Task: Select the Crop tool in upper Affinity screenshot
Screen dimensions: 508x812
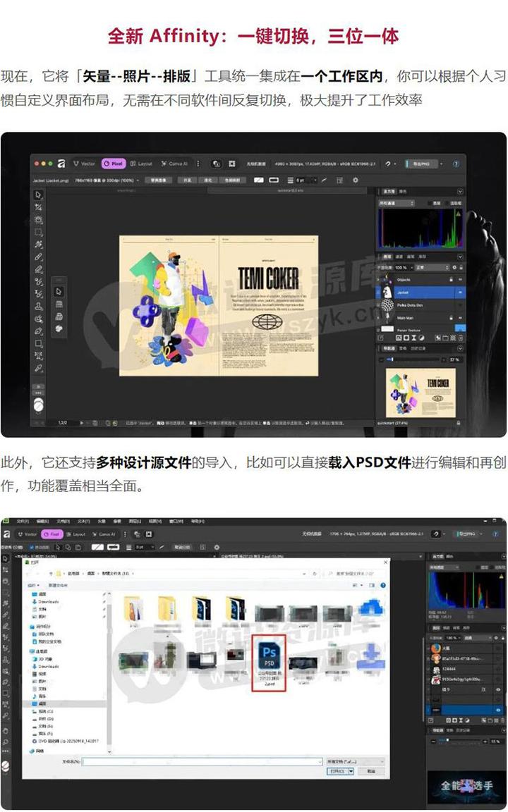Action: point(38,207)
